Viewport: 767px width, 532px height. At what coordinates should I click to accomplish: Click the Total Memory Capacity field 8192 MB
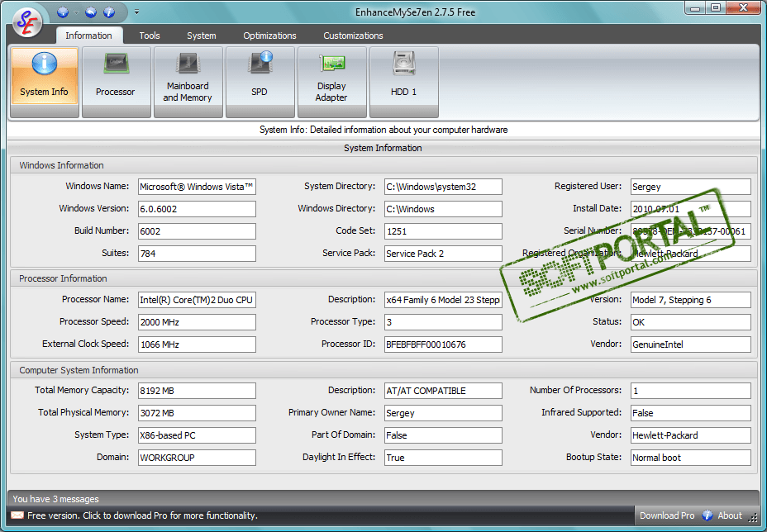point(197,391)
